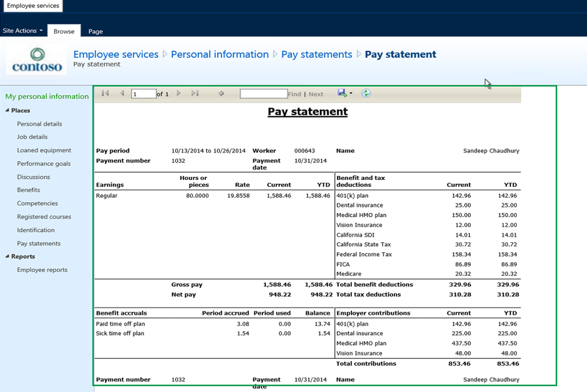Click the next page arrow
587x392 pixels.
click(x=179, y=93)
